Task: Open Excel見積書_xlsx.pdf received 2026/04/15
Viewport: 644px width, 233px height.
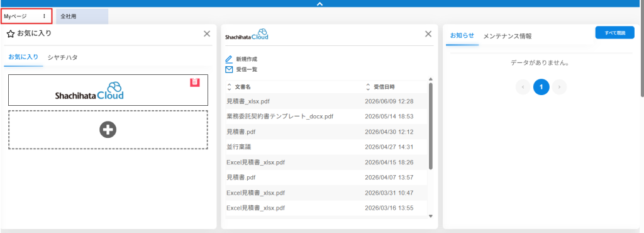Action: [326, 162]
